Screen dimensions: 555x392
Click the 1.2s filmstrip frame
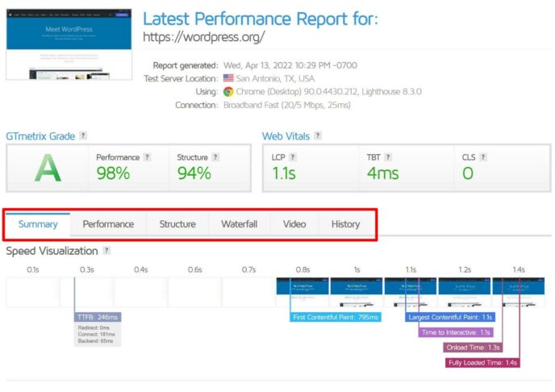click(x=465, y=292)
